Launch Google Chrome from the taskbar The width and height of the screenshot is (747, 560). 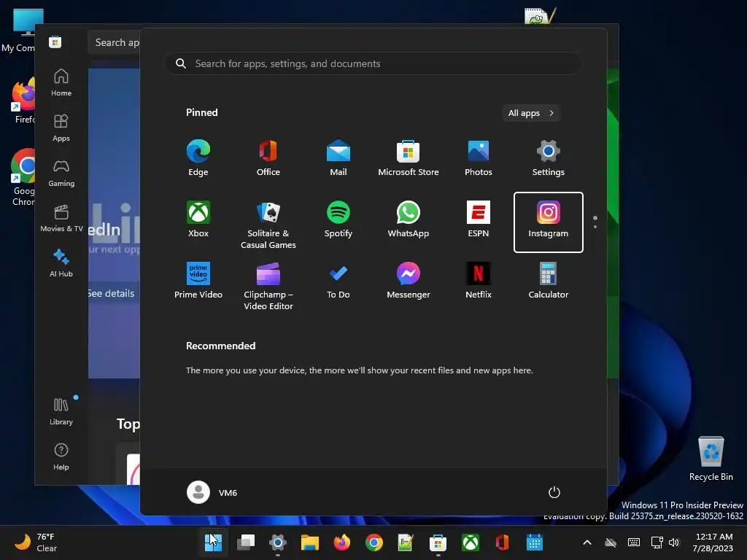[x=374, y=542]
